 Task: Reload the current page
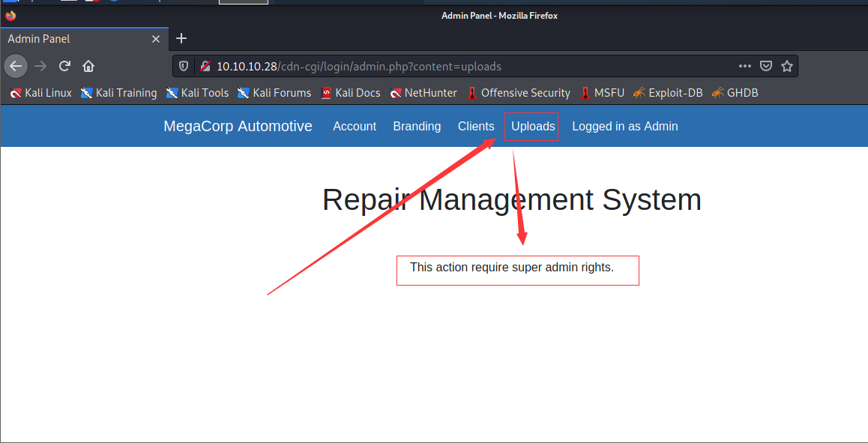[x=64, y=67]
